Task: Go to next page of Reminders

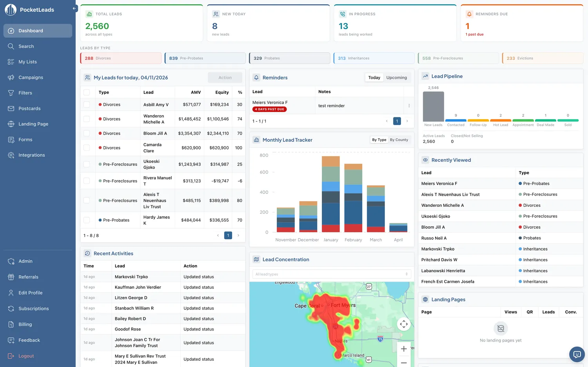Action: tap(407, 121)
